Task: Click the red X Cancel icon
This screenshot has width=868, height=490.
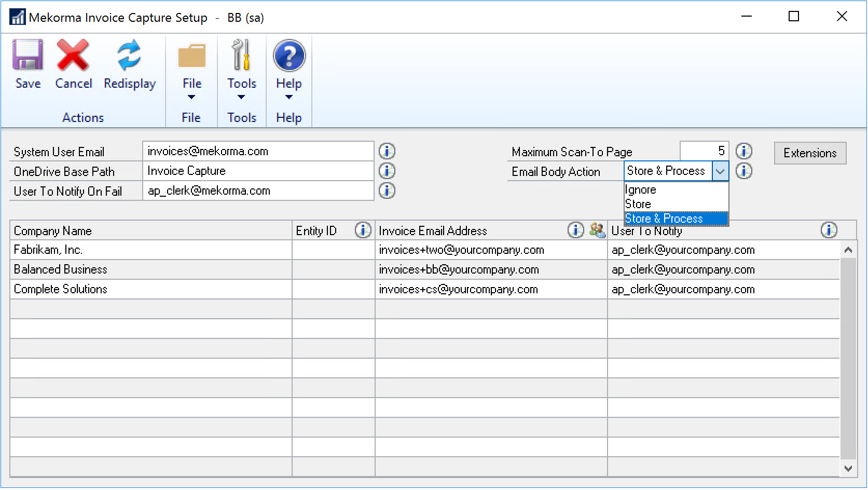Action: pos(73,56)
